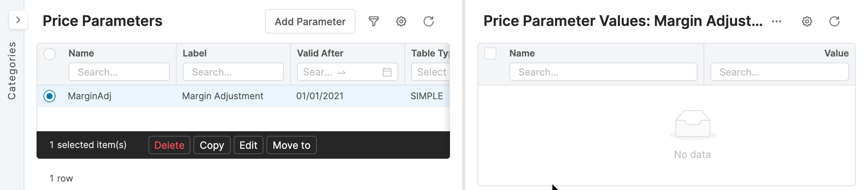Open the more options ellipsis menu
The height and width of the screenshot is (190, 868).
click(777, 21)
